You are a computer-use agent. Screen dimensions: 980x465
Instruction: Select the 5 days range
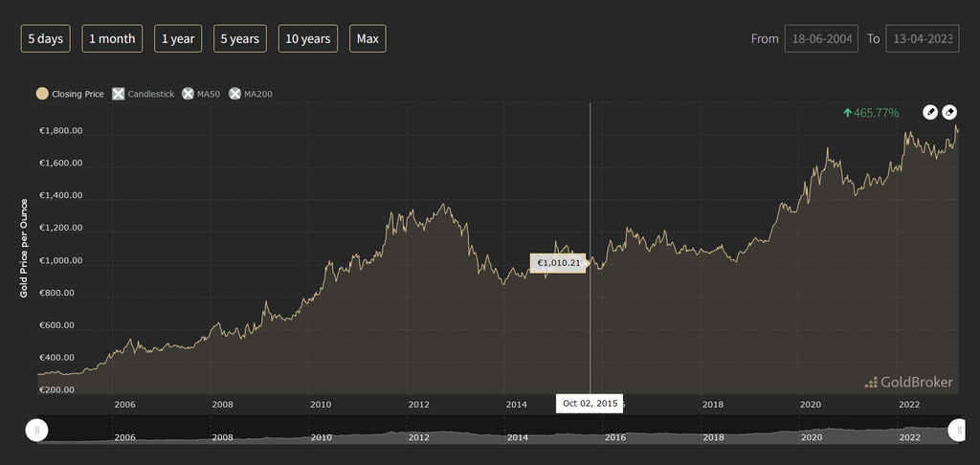pyautogui.click(x=45, y=39)
